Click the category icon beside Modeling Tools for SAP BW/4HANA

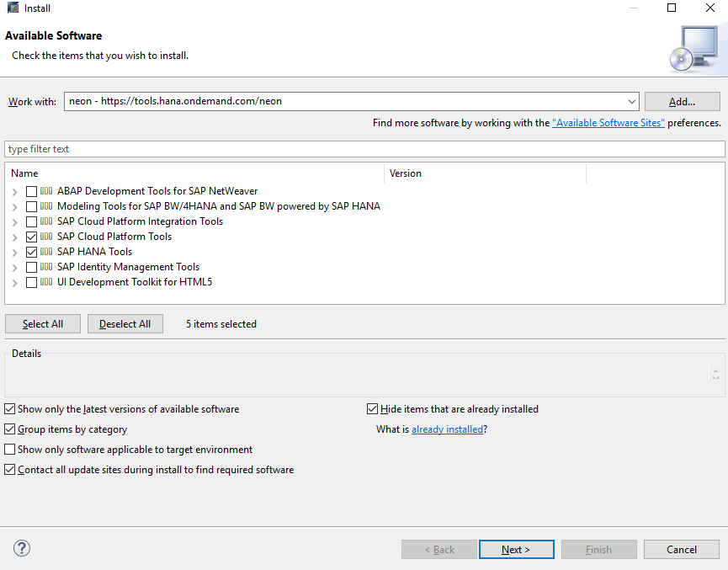coord(46,206)
